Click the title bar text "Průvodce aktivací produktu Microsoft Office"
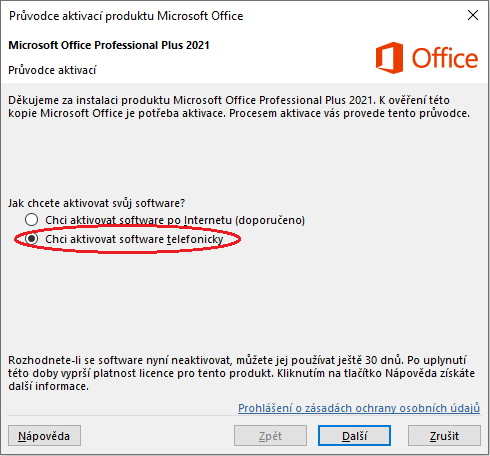 point(126,16)
